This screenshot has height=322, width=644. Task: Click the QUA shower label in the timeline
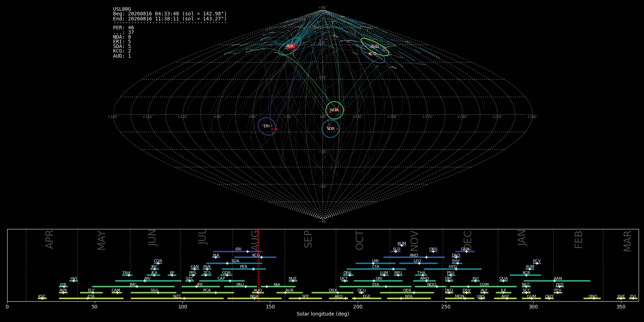click(504, 279)
